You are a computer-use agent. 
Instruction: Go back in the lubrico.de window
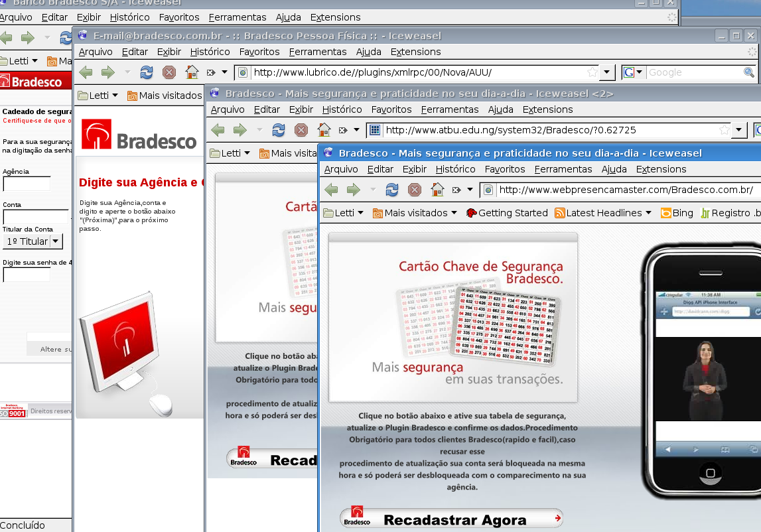(x=86, y=72)
